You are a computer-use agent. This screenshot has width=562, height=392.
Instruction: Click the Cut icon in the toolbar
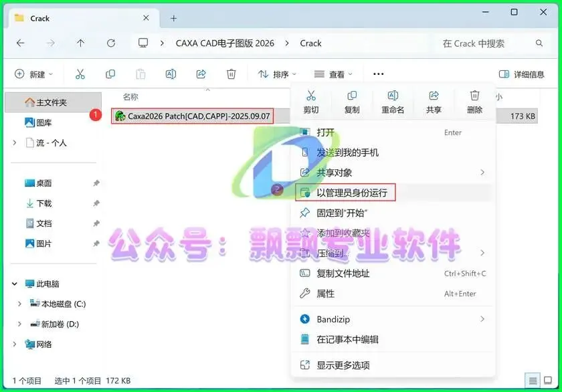pyautogui.click(x=80, y=74)
